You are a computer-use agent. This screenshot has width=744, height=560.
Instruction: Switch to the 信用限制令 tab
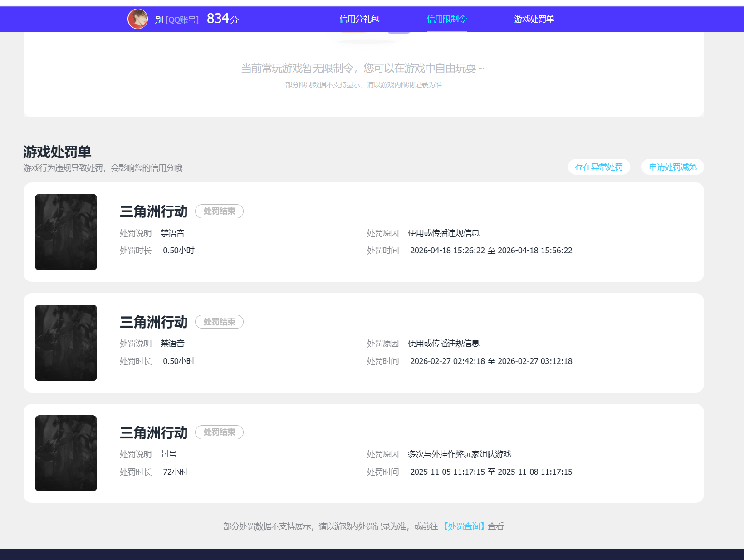446,19
